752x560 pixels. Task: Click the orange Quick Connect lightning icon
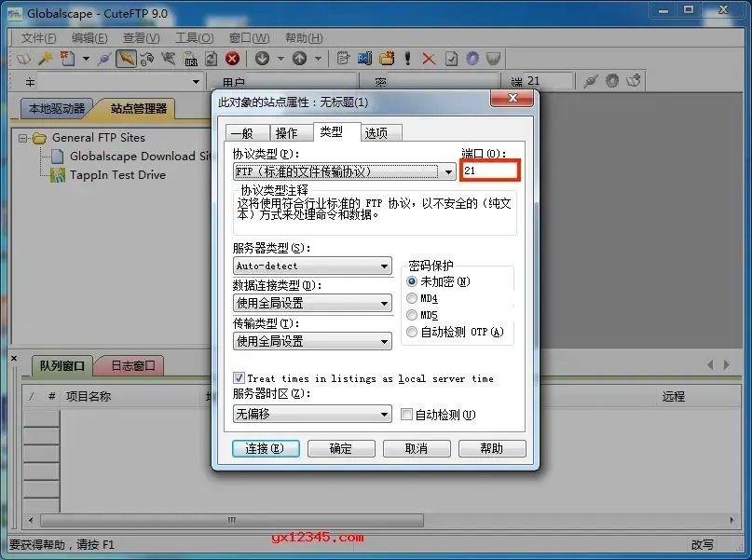126,59
